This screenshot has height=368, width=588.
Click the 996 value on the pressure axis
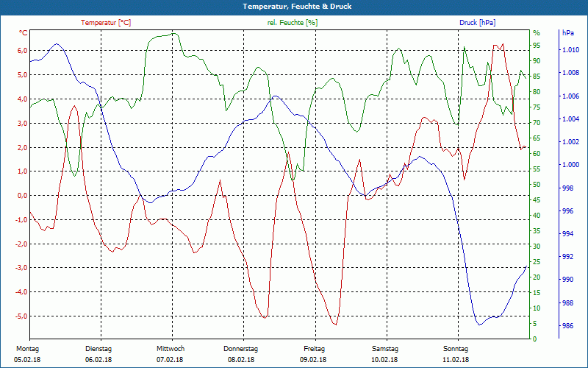click(x=567, y=211)
